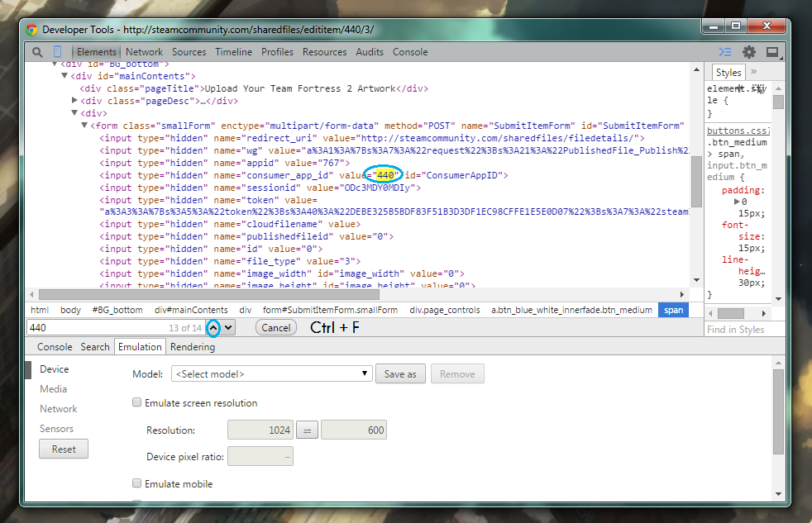Go to next search match arrow
Screen dimensions: 812x523
click(x=228, y=327)
